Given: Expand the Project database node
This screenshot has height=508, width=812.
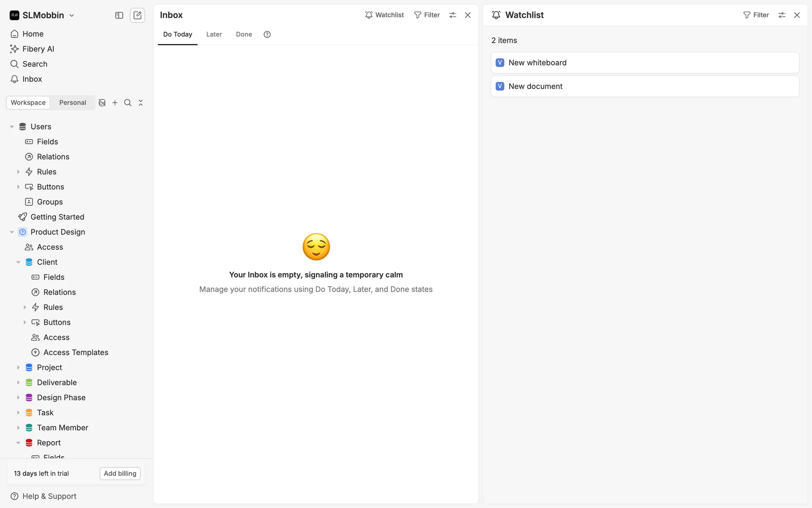Looking at the screenshot, I should (x=18, y=367).
